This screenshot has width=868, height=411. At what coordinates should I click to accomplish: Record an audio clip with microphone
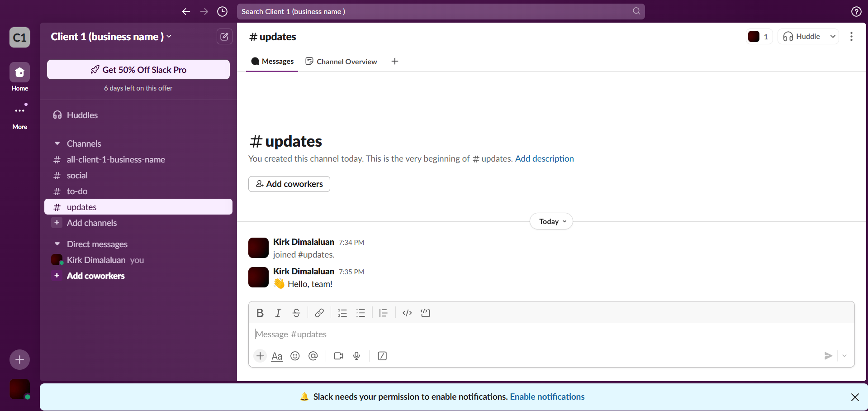tap(356, 356)
